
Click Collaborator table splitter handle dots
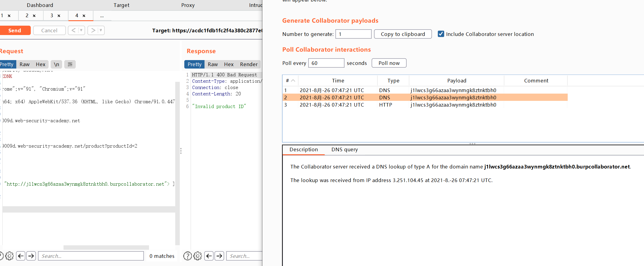point(472,144)
